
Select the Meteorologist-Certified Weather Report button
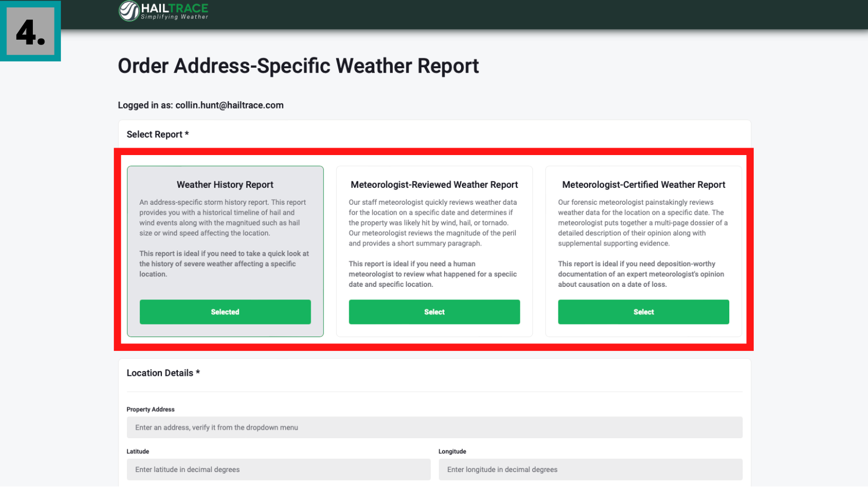point(644,312)
